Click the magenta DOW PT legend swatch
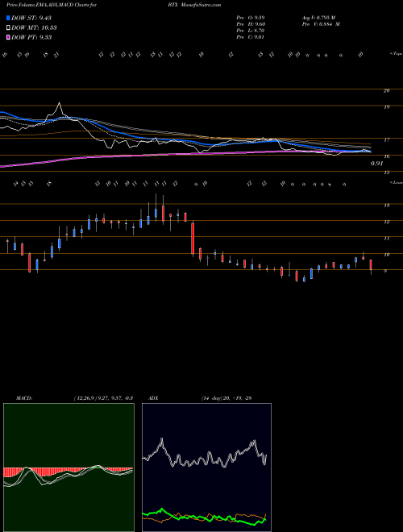Viewport: 403px width, 532px height. click(8, 37)
